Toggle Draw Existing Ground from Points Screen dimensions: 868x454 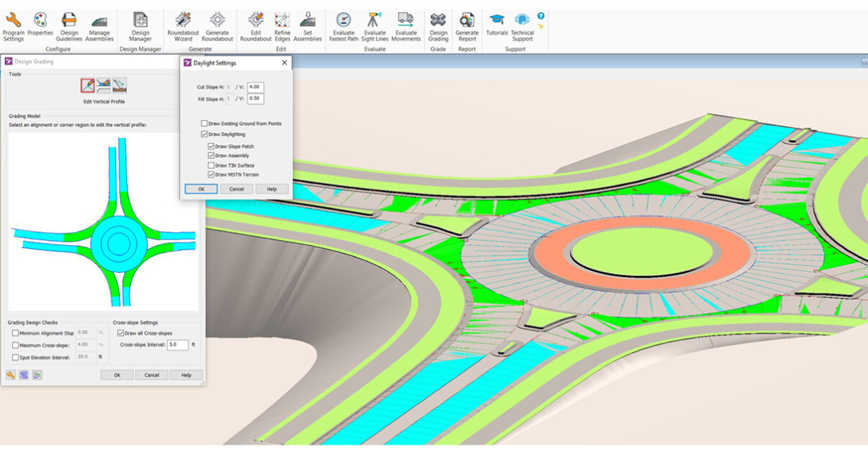click(x=205, y=123)
